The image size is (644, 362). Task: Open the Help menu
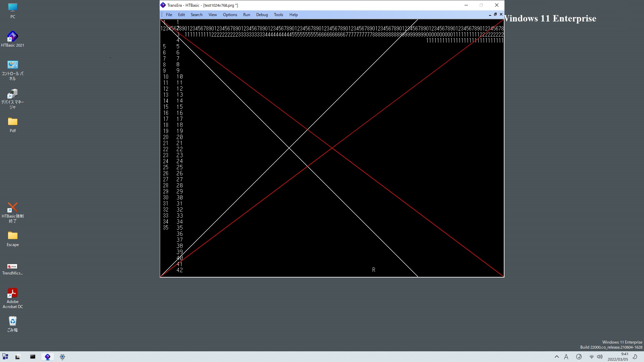(x=293, y=15)
